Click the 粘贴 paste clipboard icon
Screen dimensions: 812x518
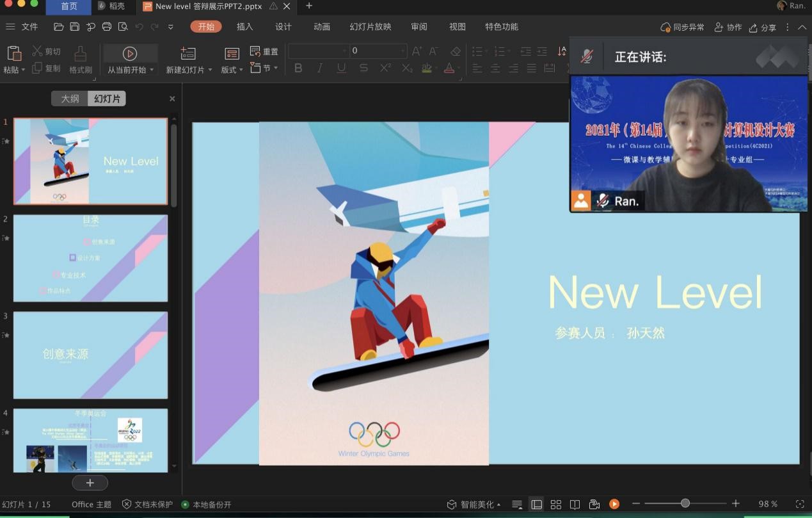(x=13, y=53)
